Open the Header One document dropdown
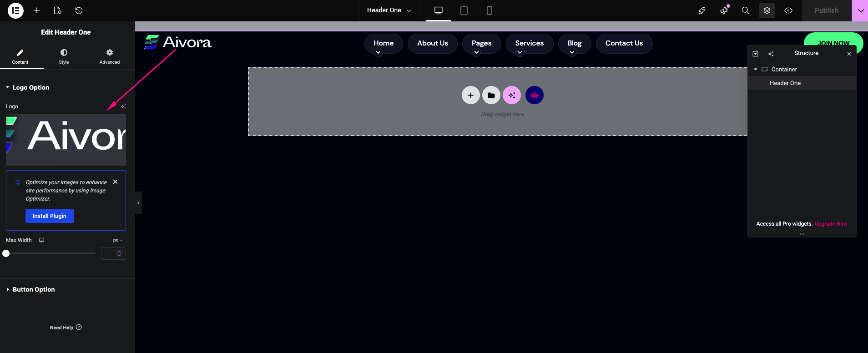Screen dimensions: 868x353 click(389, 10)
